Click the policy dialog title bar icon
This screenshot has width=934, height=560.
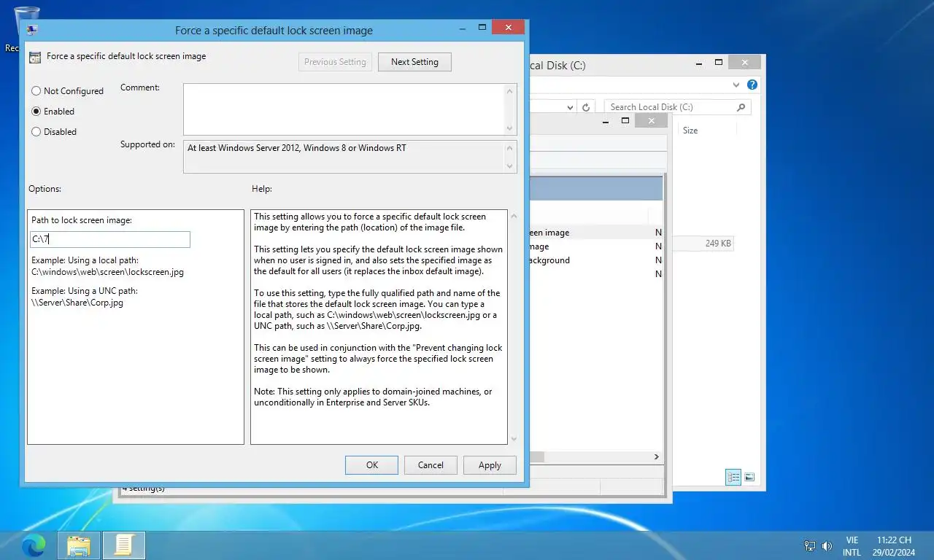[33, 31]
